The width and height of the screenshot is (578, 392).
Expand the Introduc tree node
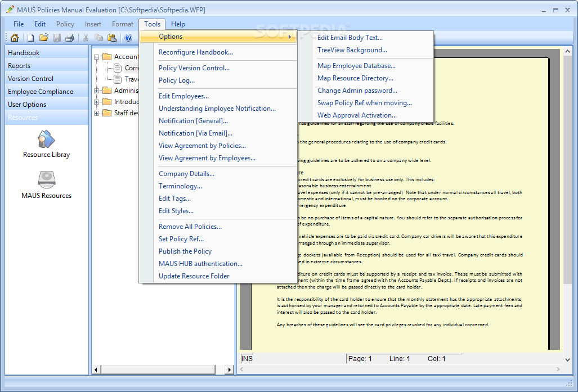coord(97,102)
